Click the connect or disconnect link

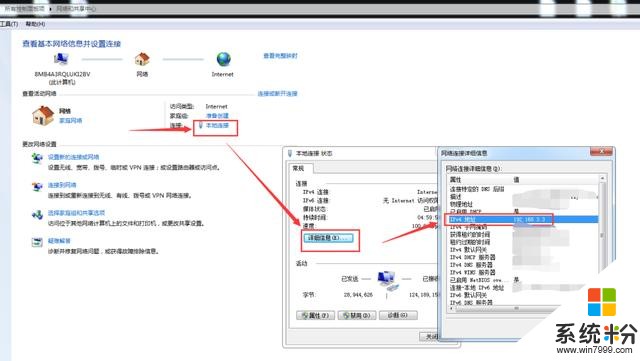pos(278,94)
